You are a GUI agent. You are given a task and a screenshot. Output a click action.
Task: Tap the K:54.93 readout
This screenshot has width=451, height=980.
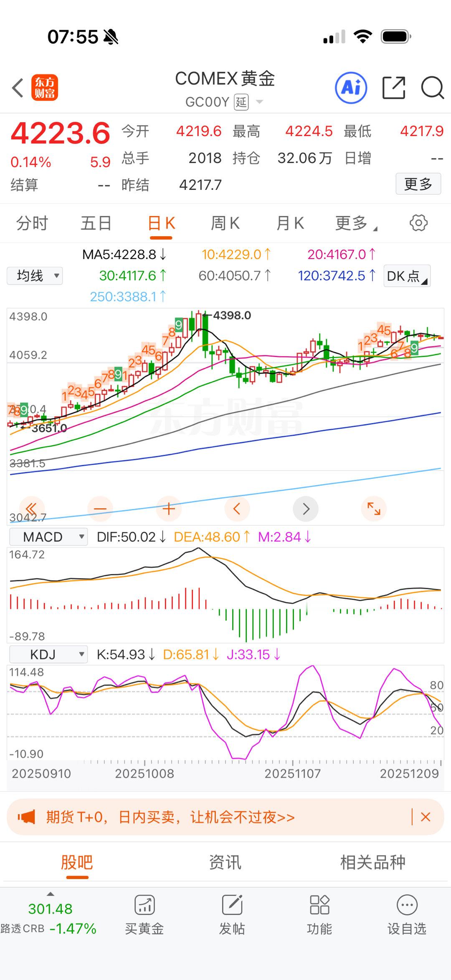tap(126, 654)
